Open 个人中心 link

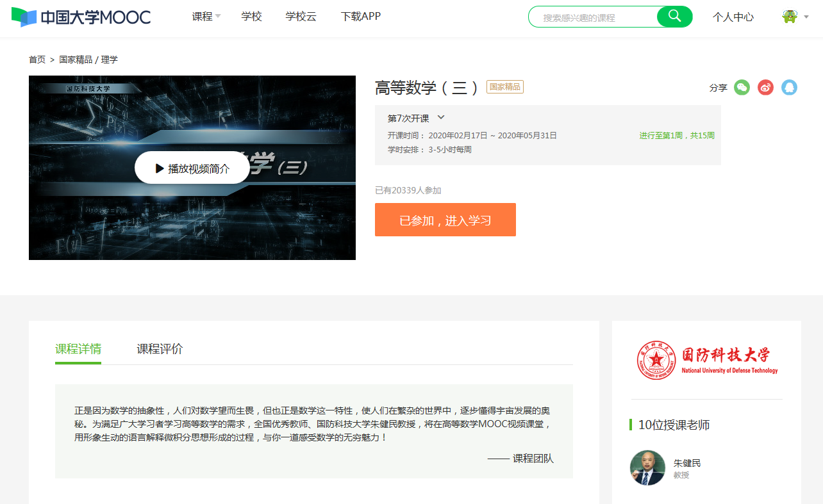[x=733, y=17]
